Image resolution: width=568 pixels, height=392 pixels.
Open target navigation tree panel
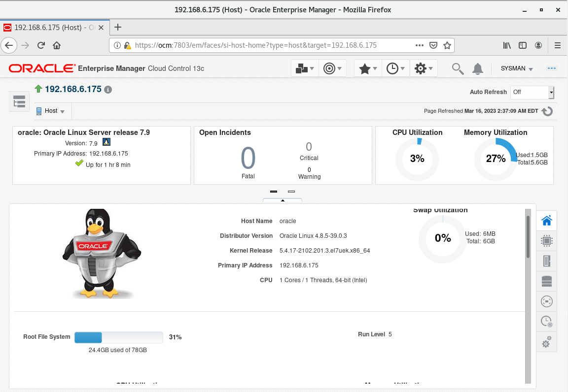tap(19, 102)
